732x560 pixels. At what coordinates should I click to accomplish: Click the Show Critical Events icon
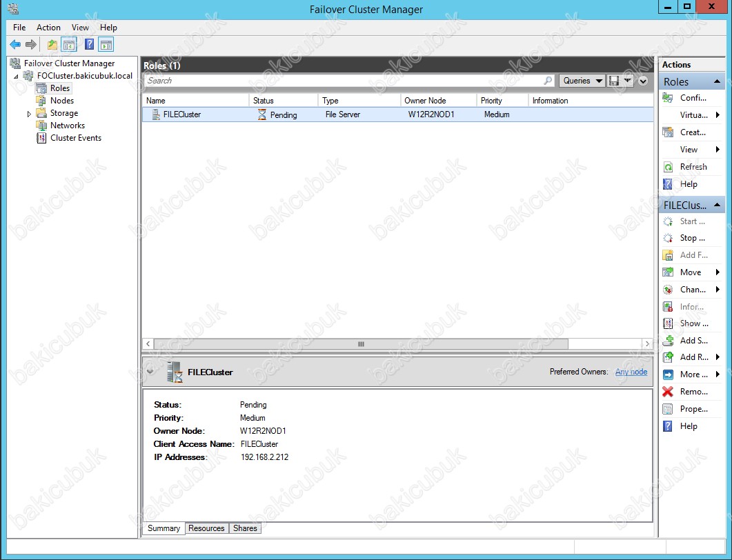coord(668,324)
